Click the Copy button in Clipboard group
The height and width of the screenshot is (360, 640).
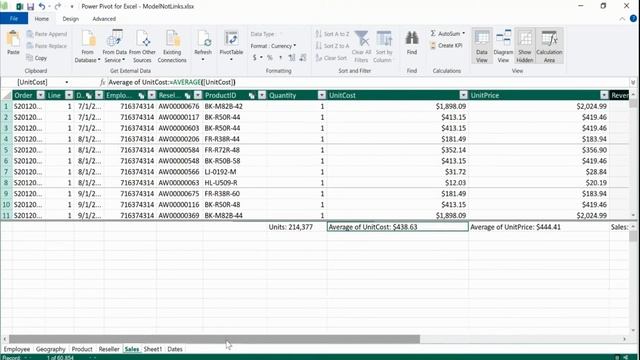click(x=37, y=58)
